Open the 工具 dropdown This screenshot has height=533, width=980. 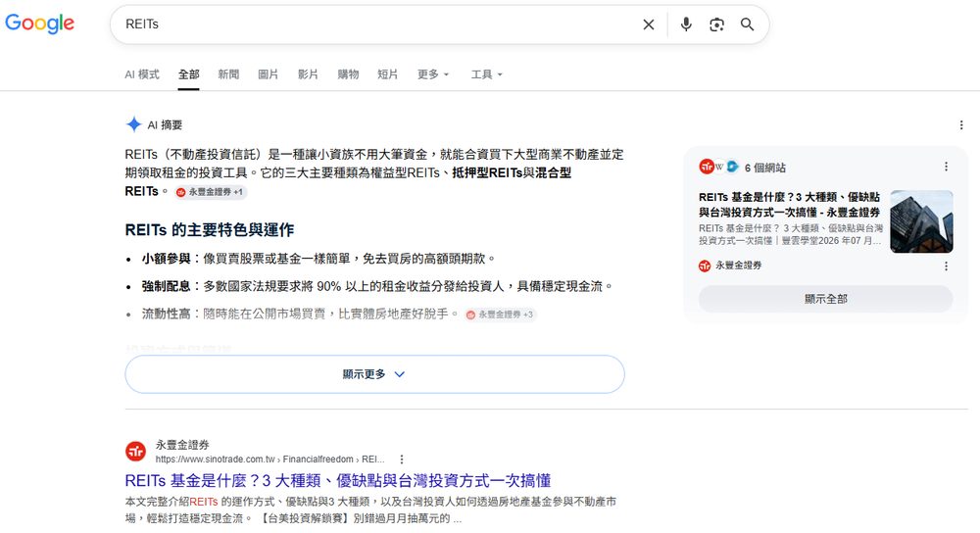(486, 74)
